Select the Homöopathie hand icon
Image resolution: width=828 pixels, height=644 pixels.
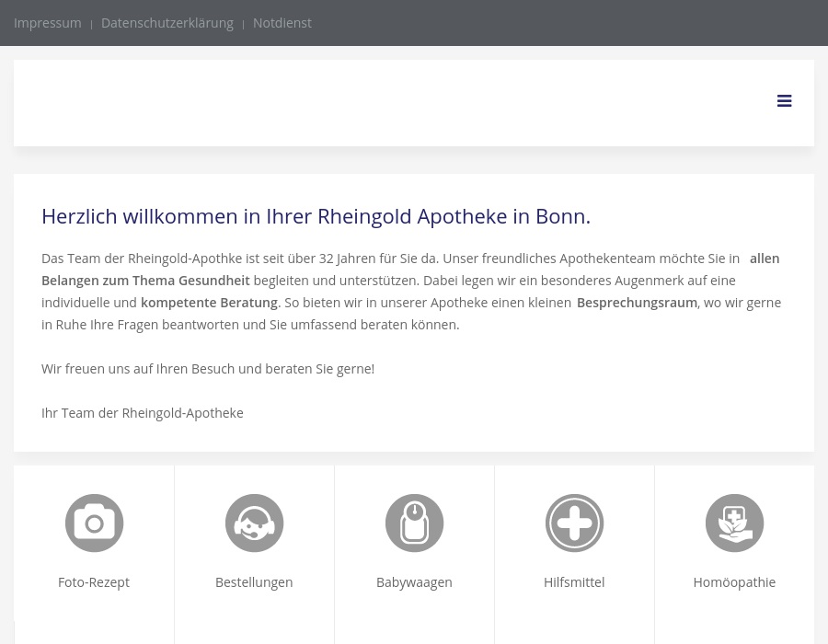(x=734, y=523)
